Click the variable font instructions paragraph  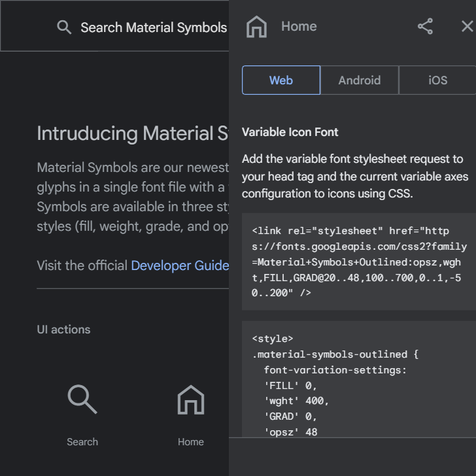pos(352,177)
